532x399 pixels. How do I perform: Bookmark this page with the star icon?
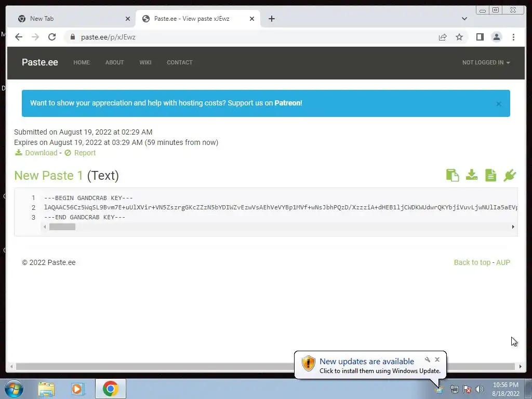[x=459, y=37]
